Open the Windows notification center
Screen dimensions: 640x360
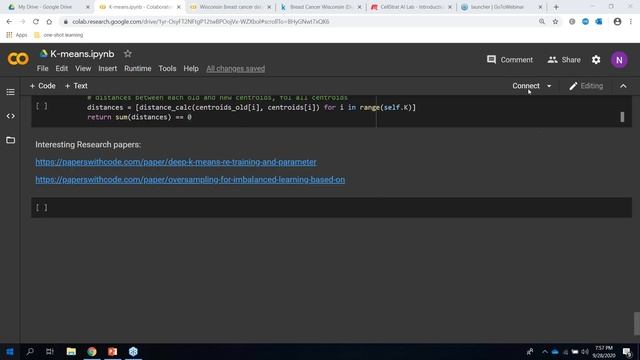[627, 352]
